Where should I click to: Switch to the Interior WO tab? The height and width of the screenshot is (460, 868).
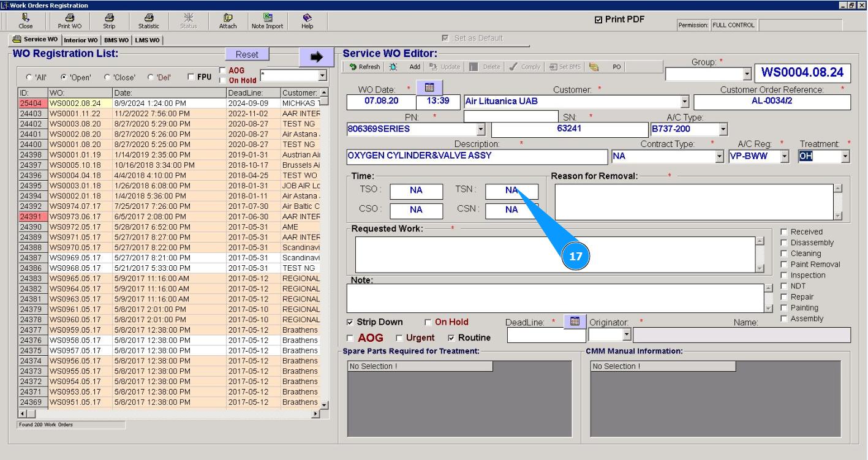tap(81, 40)
